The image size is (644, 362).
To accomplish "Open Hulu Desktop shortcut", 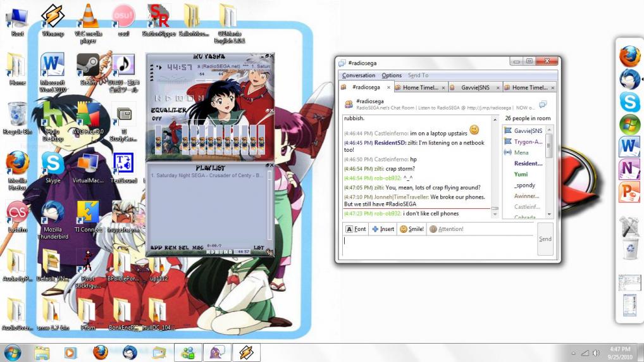I will (53, 122).
